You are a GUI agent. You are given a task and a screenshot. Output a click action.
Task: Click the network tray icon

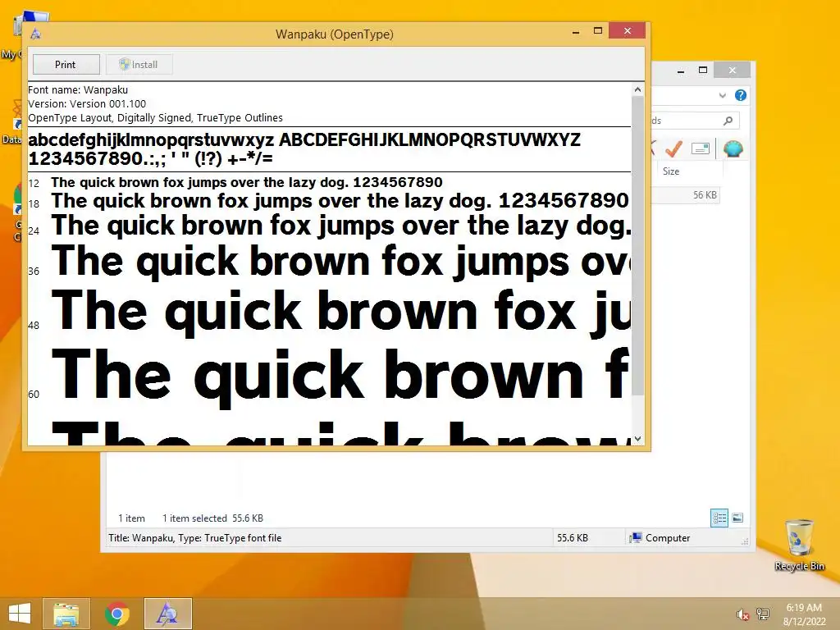coord(763,614)
